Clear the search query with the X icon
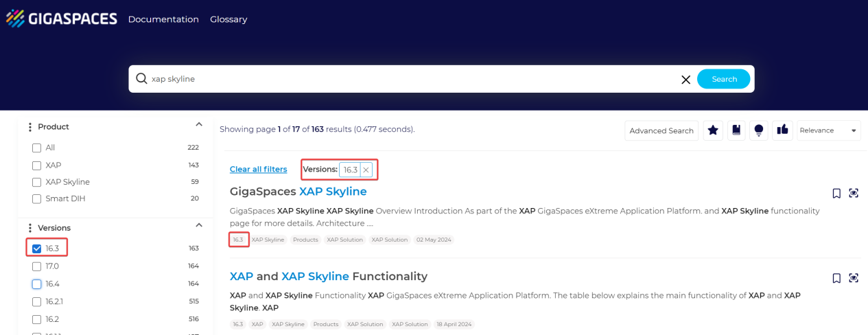The width and height of the screenshot is (868, 335). tap(685, 80)
